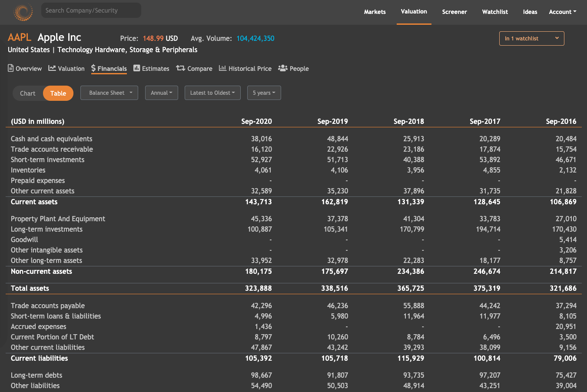Click the Sep-2016 column header
Viewport: 587px width, 392px height.
tap(561, 121)
